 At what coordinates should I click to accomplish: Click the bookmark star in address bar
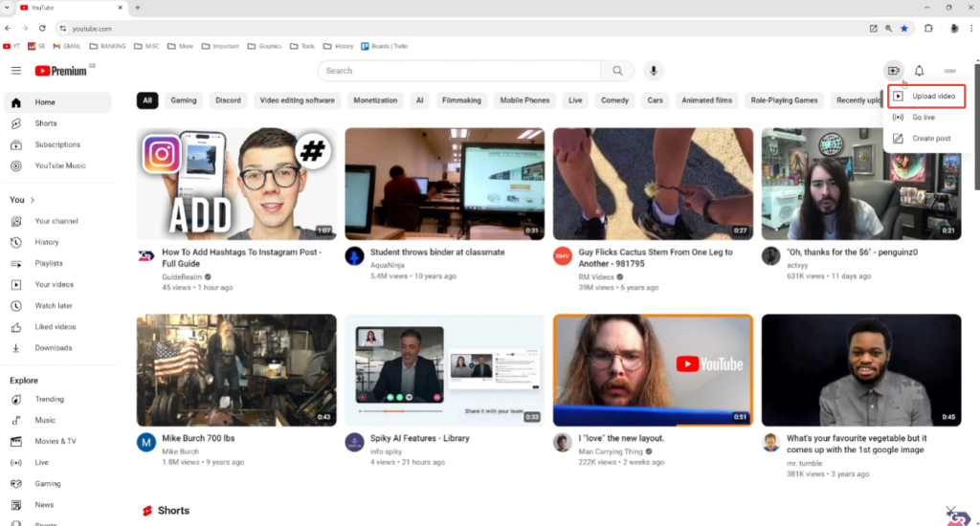click(x=904, y=28)
